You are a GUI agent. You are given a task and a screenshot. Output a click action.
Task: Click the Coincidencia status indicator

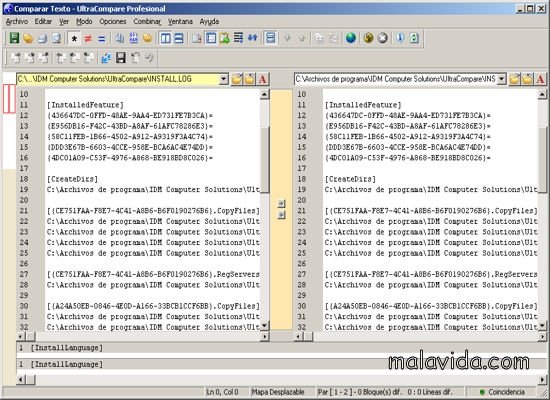pyautogui.click(x=502, y=392)
